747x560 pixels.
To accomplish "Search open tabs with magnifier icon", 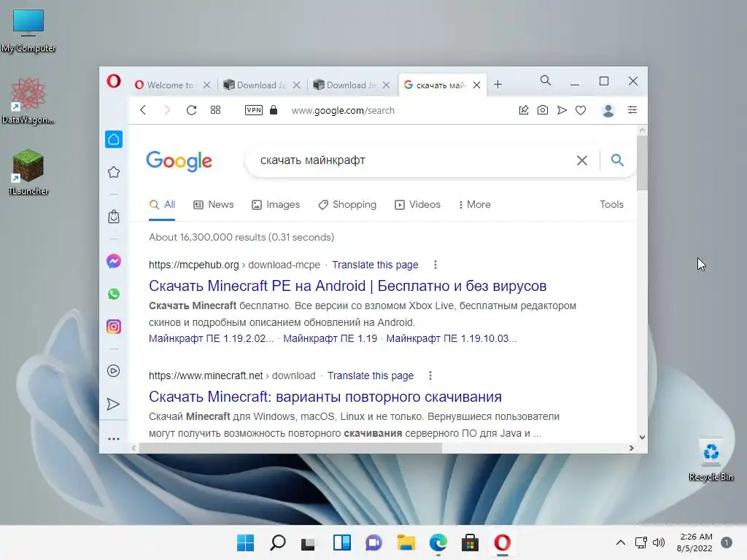I will 546,80.
